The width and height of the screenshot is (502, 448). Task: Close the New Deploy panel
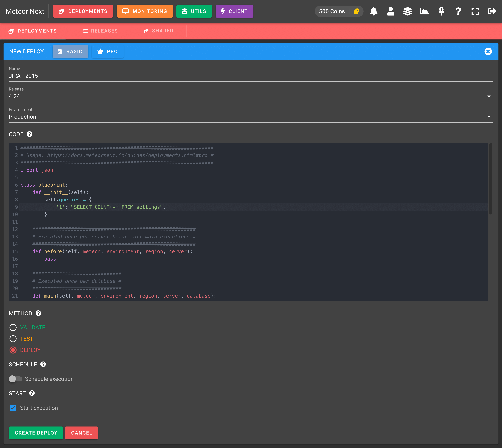[488, 51]
